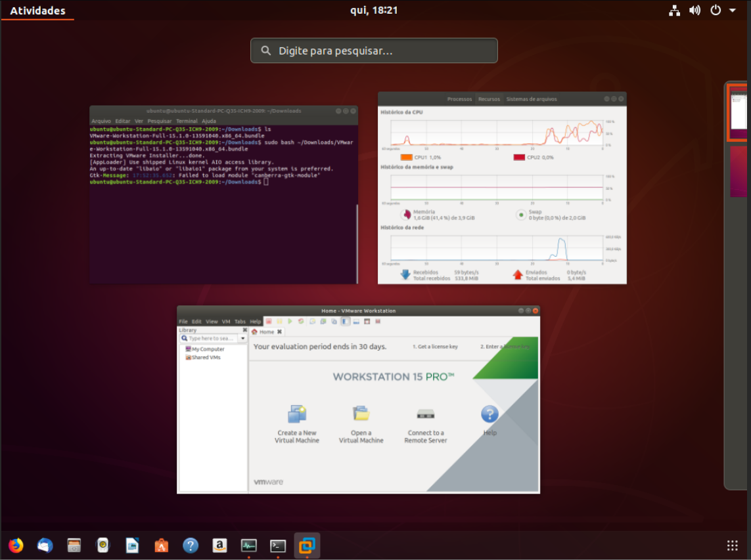Open the VMware Tabs menu
751x560 pixels.
240,322
